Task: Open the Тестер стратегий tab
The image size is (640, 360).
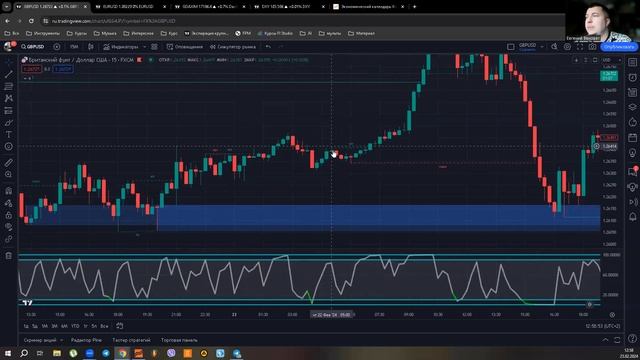Action: 131,340
